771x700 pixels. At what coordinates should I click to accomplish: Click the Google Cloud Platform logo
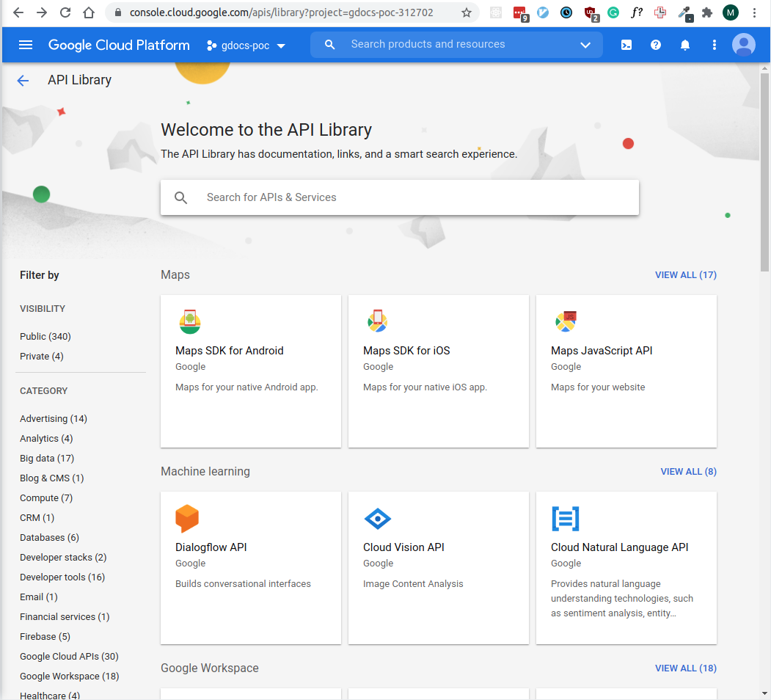119,45
